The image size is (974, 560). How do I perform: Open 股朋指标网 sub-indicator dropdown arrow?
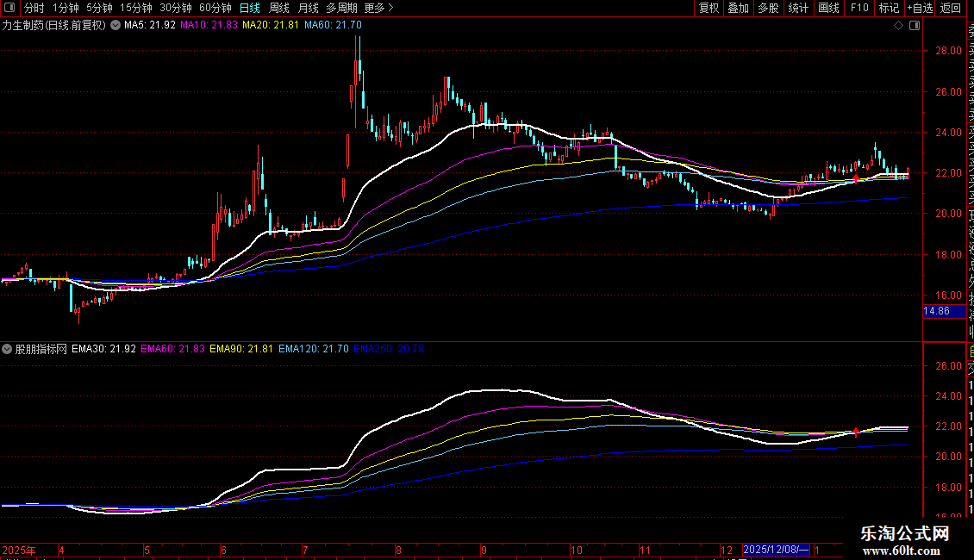pyautogui.click(x=8, y=350)
